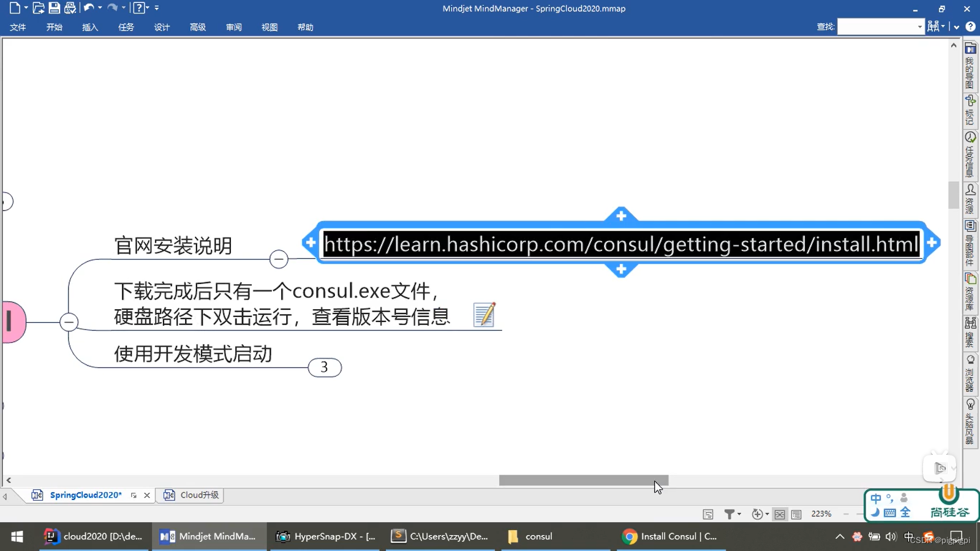The height and width of the screenshot is (551, 980).
Task: Open the 视图 ribbon tab
Action: coord(269,27)
